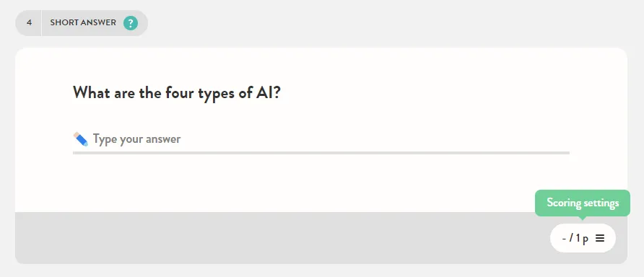644x277 pixels.
Task: Click the gray underline of the answer field
Action: click(321, 153)
